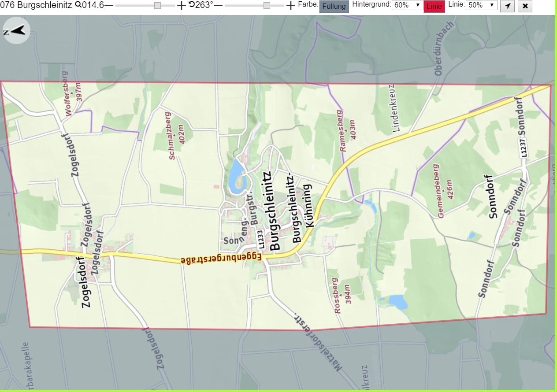This screenshot has width=557, height=392.
Task: Click the rotation reset arrow icon
Action: click(x=192, y=5)
